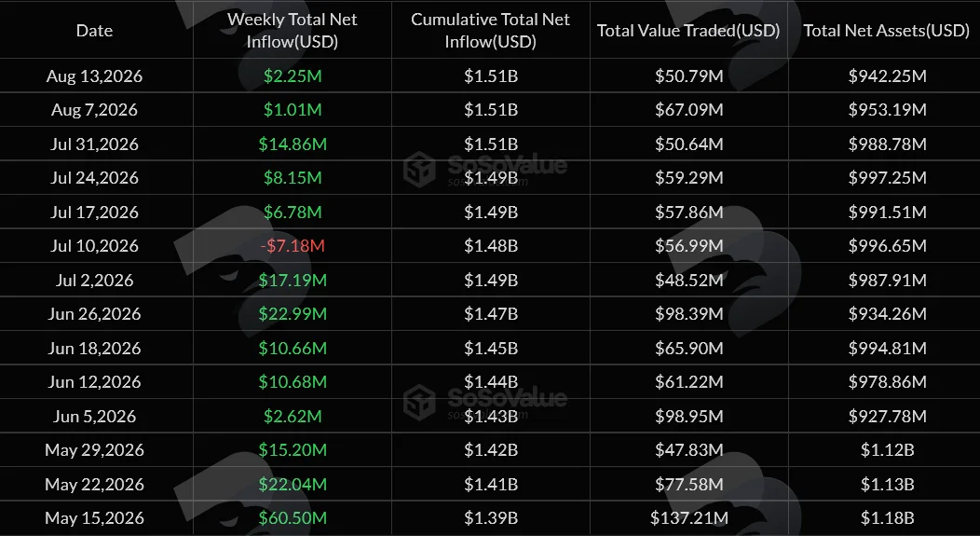Click the SoSoValue logo watermark near Jul 24
Image resolution: width=980 pixels, height=536 pixels.
[x=485, y=169]
